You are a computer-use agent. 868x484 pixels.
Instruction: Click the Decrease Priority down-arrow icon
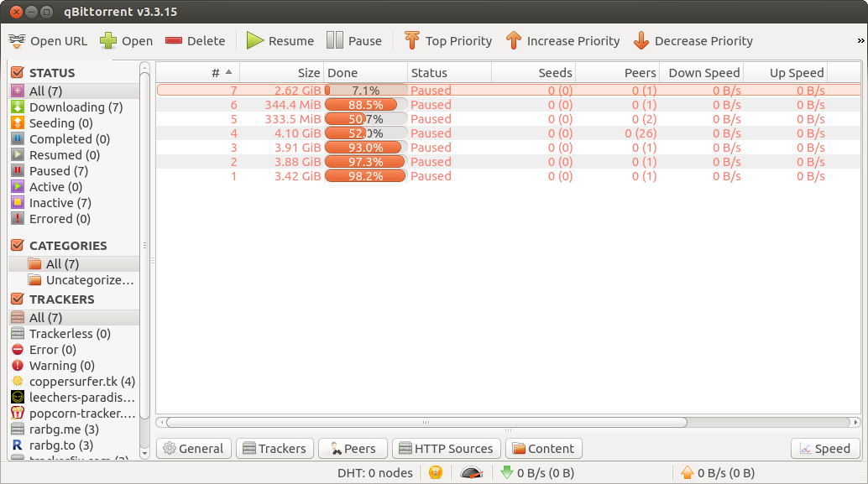641,40
